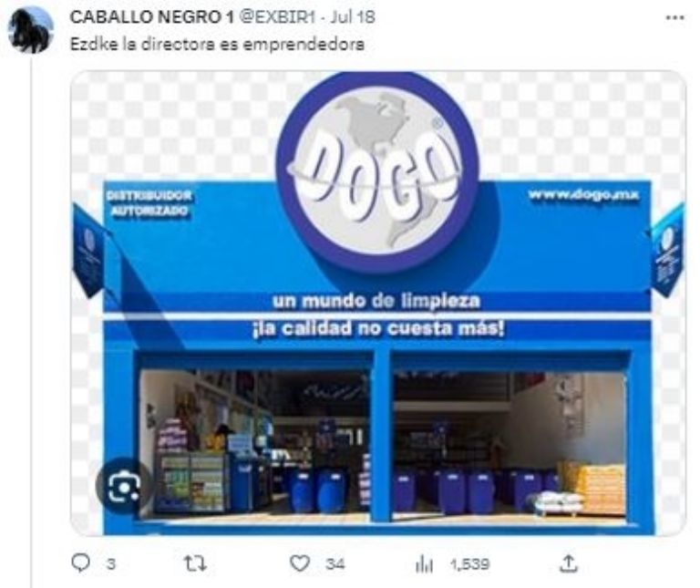Click the 'Distribuidor Autorizado' sign
The image size is (700, 588).
[149, 203]
